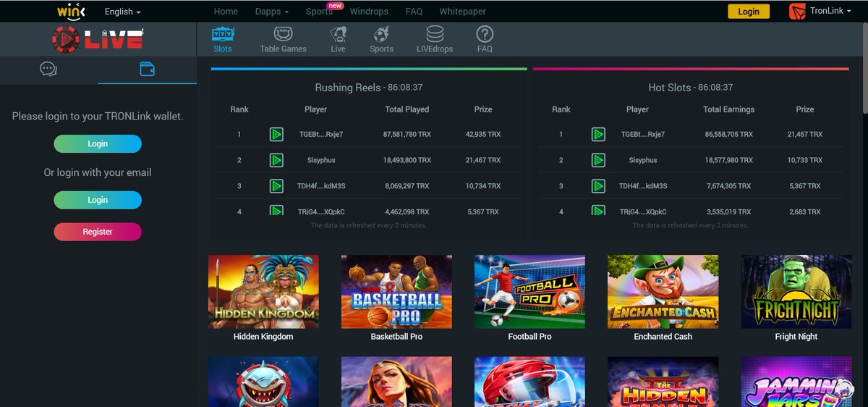Open the Slots category icon
868x407 pixels.
(222, 34)
